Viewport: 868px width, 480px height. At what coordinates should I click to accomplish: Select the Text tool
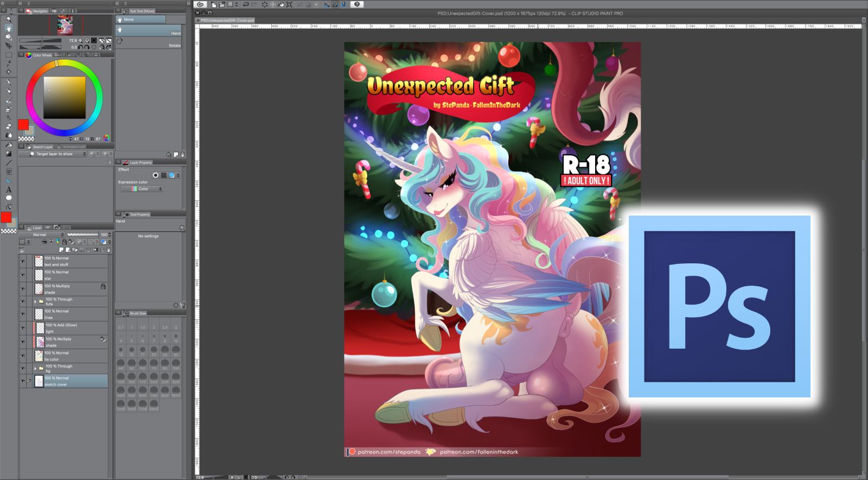click(x=9, y=190)
